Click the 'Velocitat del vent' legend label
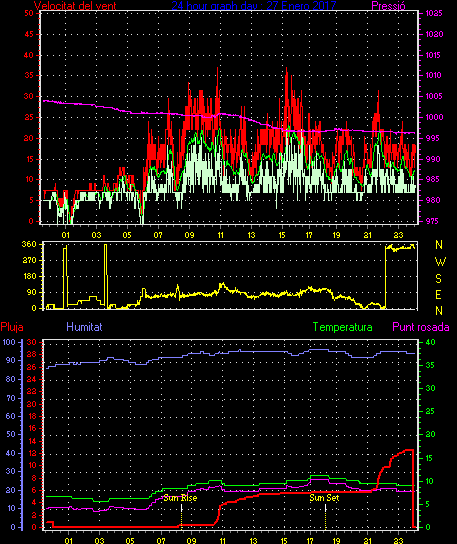The width and height of the screenshot is (457, 544). point(75,6)
